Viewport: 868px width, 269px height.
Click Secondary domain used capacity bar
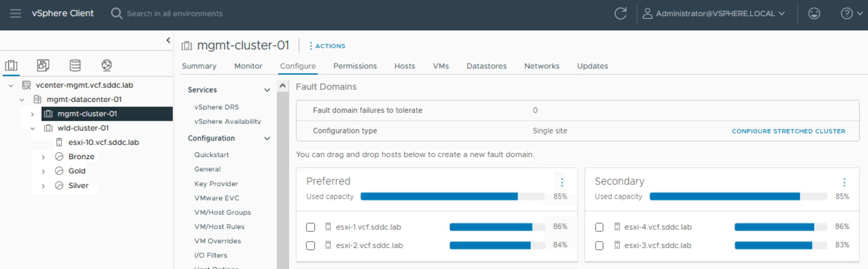click(738, 196)
